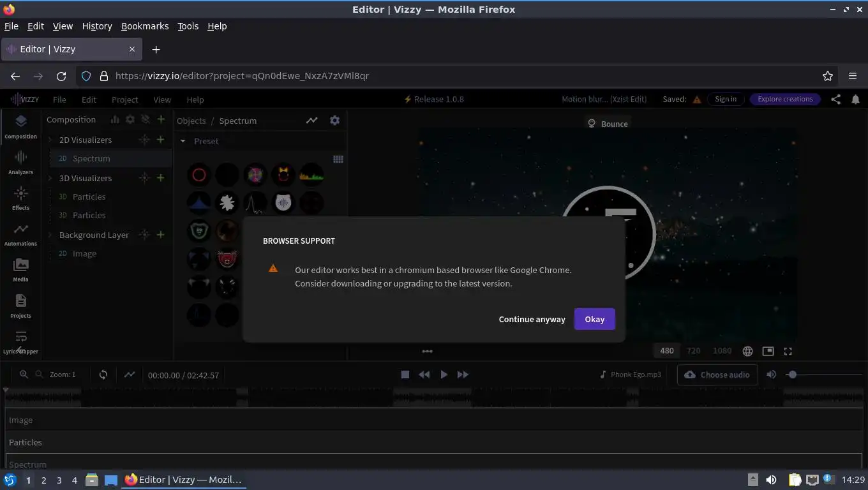Image resolution: width=868 pixels, height=490 pixels.
Task: Stop playback with stop button
Action: click(x=405, y=375)
